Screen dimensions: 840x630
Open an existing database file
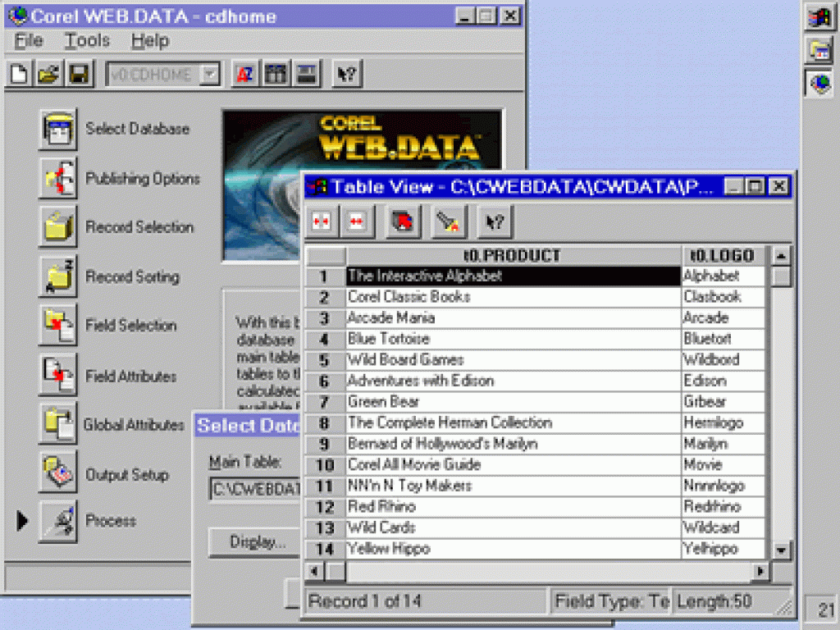pos(48,73)
